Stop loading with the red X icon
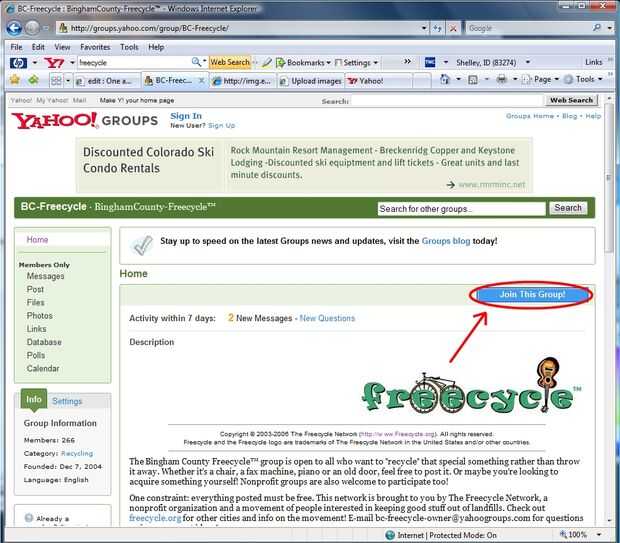The width and height of the screenshot is (620, 543). (x=453, y=28)
